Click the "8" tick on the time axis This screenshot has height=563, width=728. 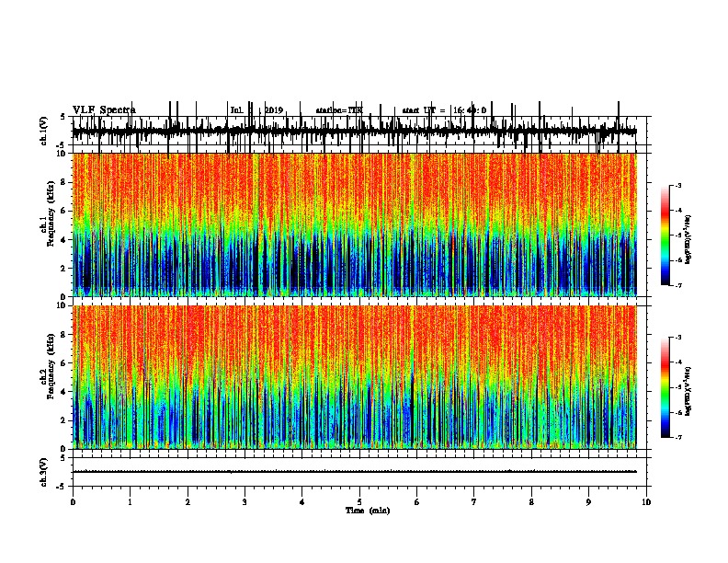click(x=531, y=502)
